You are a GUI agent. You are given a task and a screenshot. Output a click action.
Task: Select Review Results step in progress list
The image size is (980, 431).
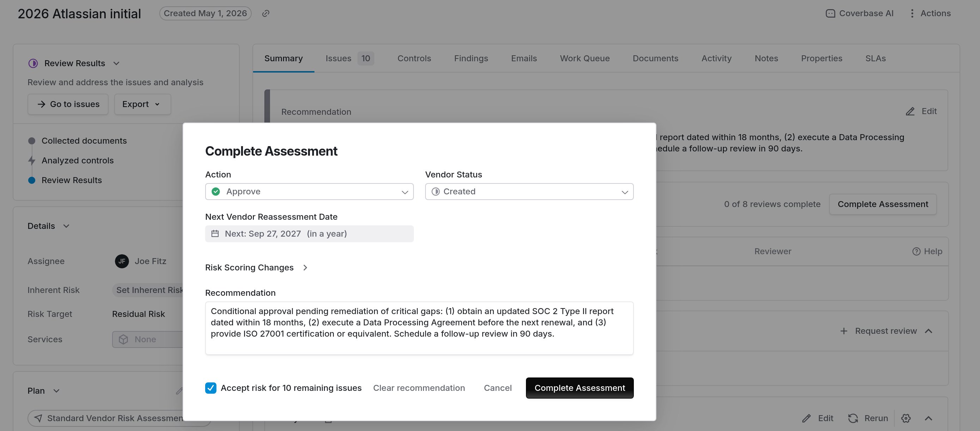tap(71, 180)
